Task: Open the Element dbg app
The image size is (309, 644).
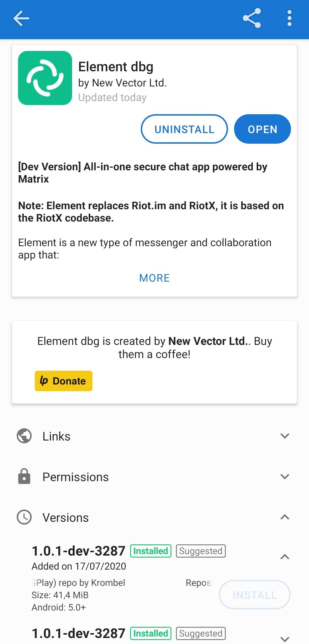Action: tap(262, 129)
